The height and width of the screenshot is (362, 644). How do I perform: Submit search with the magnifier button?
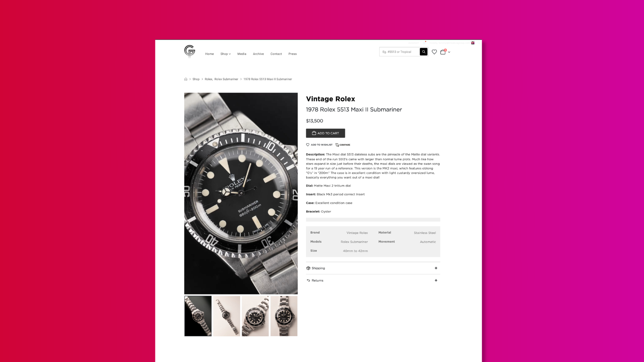[424, 52]
